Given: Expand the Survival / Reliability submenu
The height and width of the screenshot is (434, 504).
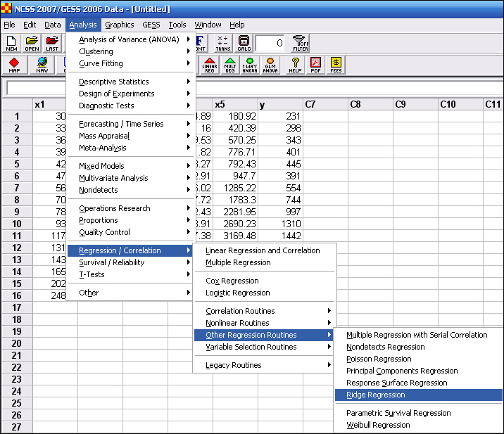Looking at the screenshot, I should (x=112, y=263).
